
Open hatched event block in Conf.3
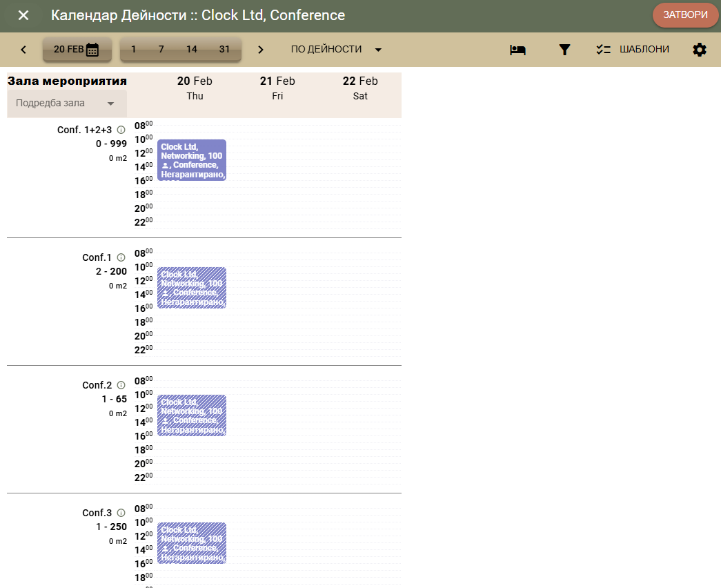(x=192, y=543)
